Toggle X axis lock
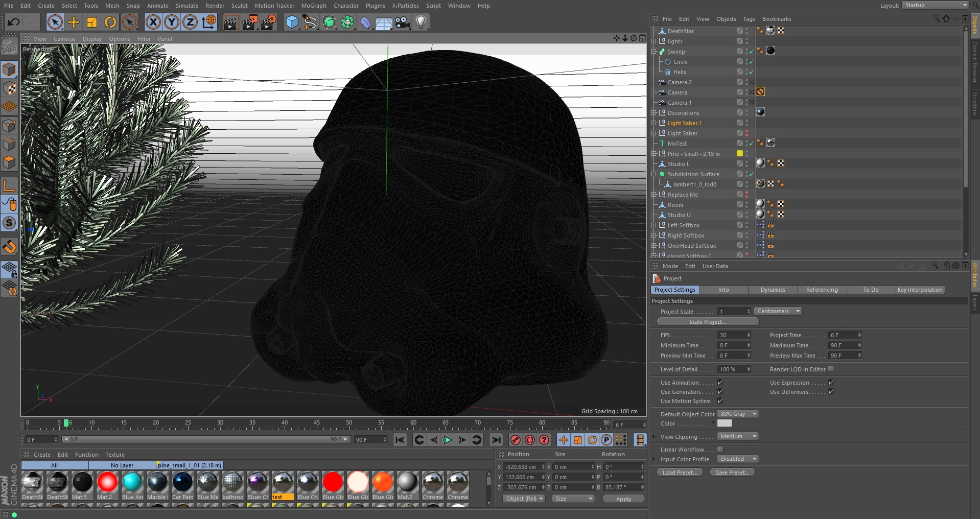The width and height of the screenshot is (980, 519). [x=153, y=22]
